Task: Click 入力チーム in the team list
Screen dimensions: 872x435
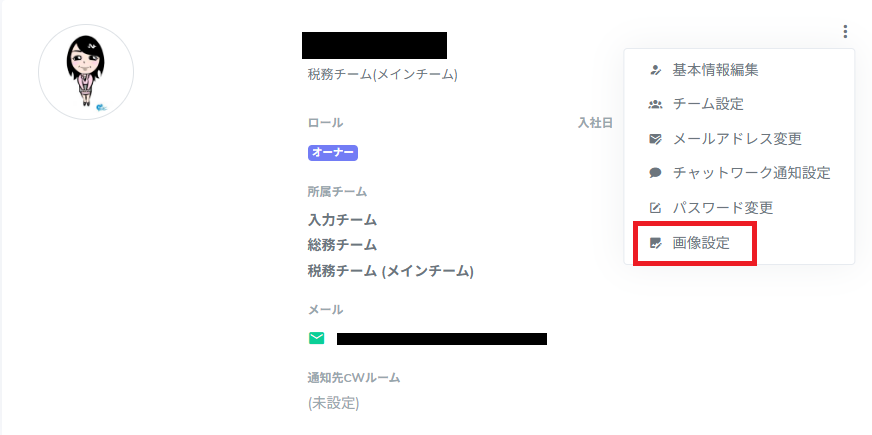Action: pos(342,219)
